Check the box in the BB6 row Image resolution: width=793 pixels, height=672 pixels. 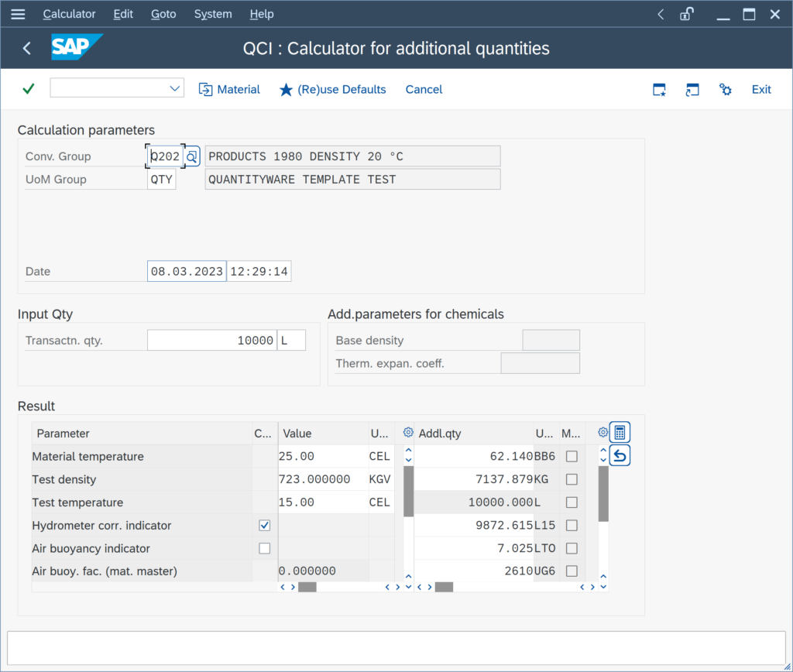pos(572,456)
